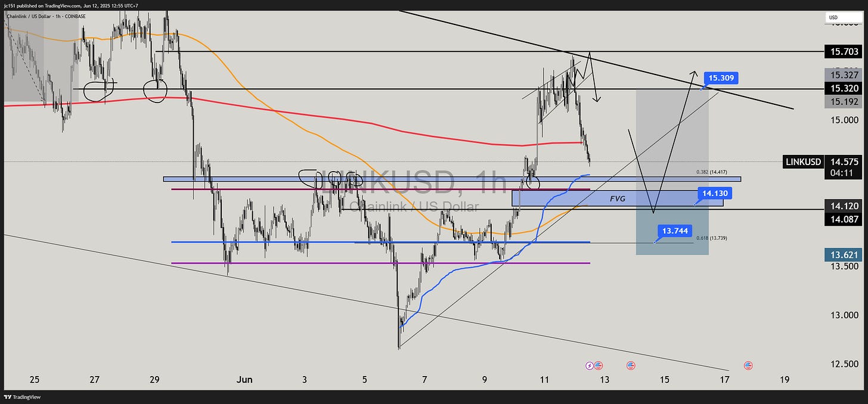The width and height of the screenshot is (868, 404).
Task: Click the bar countdown timer 04:11
Action: coord(844,173)
